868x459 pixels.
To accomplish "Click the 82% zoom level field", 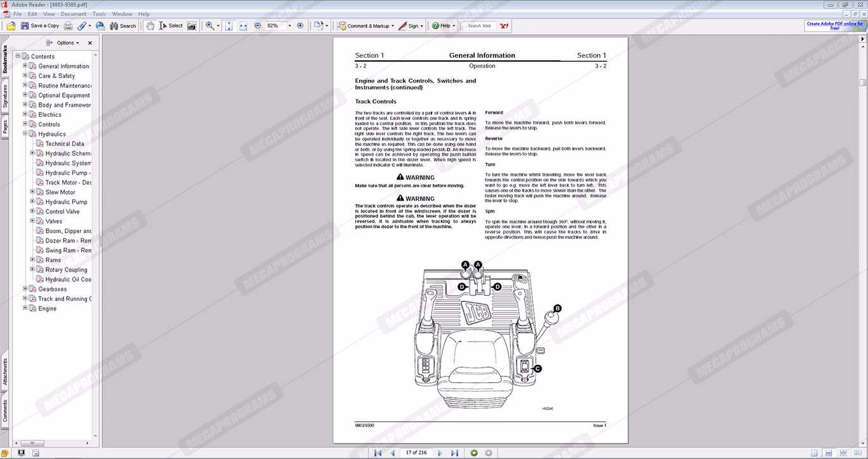I will click(275, 26).
